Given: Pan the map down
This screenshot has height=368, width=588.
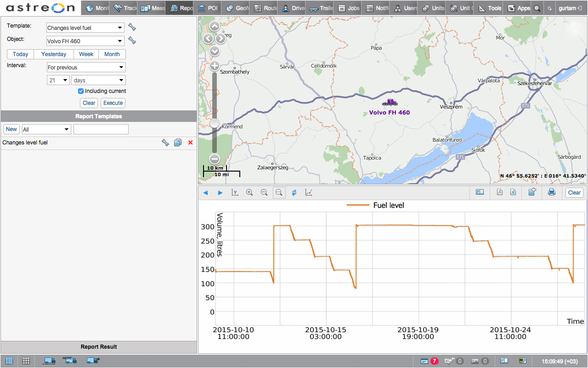Looking at the screenshot, I should coord(215,51).
